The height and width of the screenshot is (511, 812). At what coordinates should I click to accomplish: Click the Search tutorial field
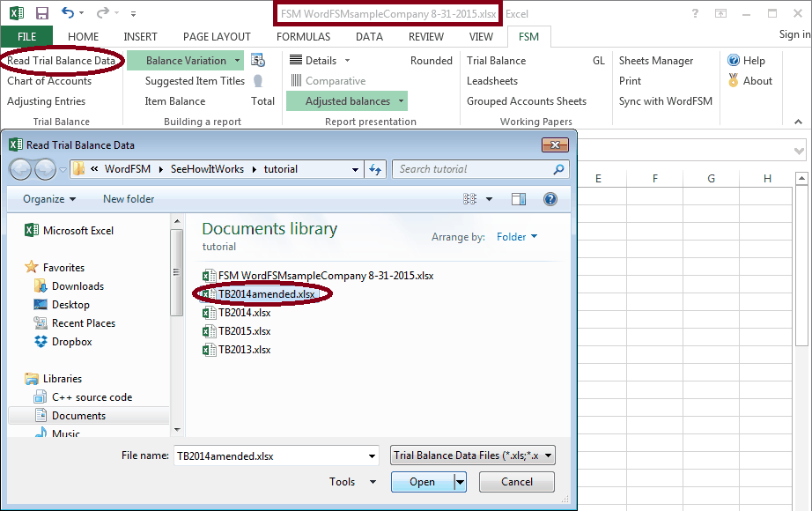click(481, 169)
